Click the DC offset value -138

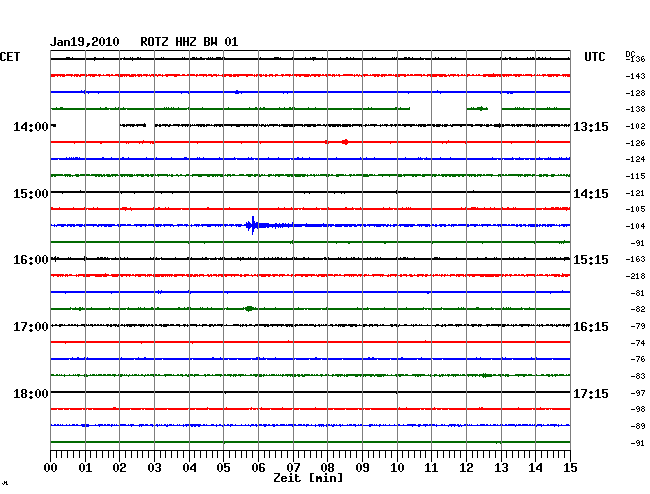(635, 109)
